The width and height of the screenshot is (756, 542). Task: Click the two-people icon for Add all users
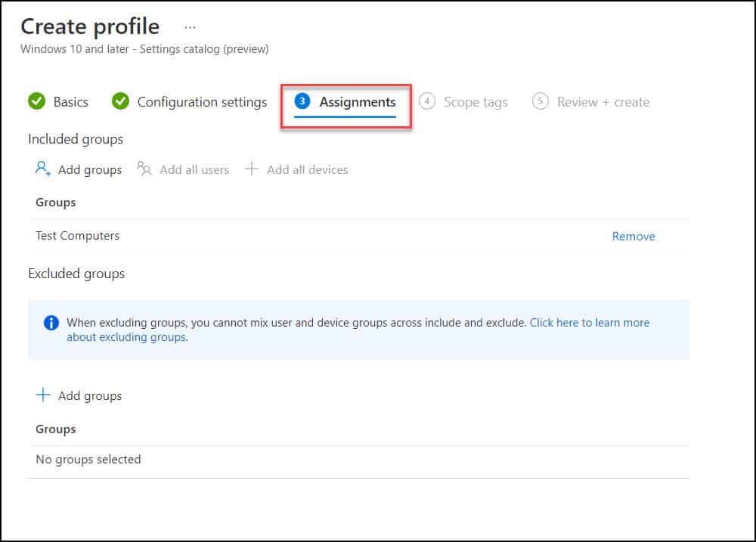144,169
